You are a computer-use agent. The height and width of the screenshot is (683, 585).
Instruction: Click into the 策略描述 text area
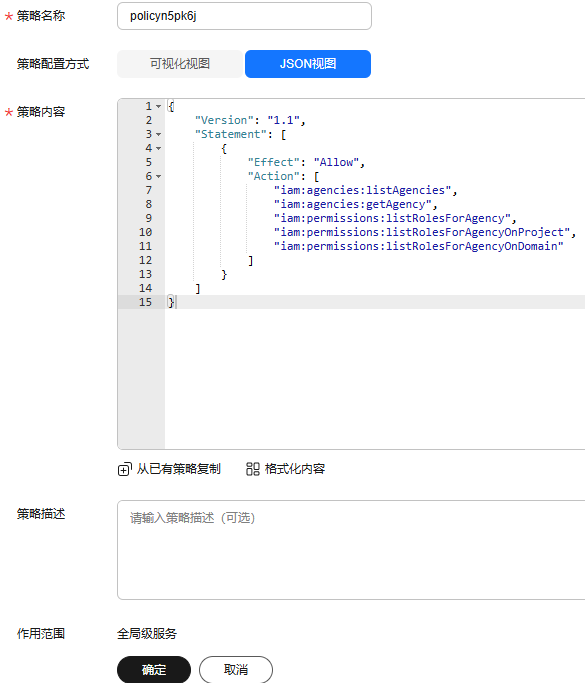tap(351, 550)
